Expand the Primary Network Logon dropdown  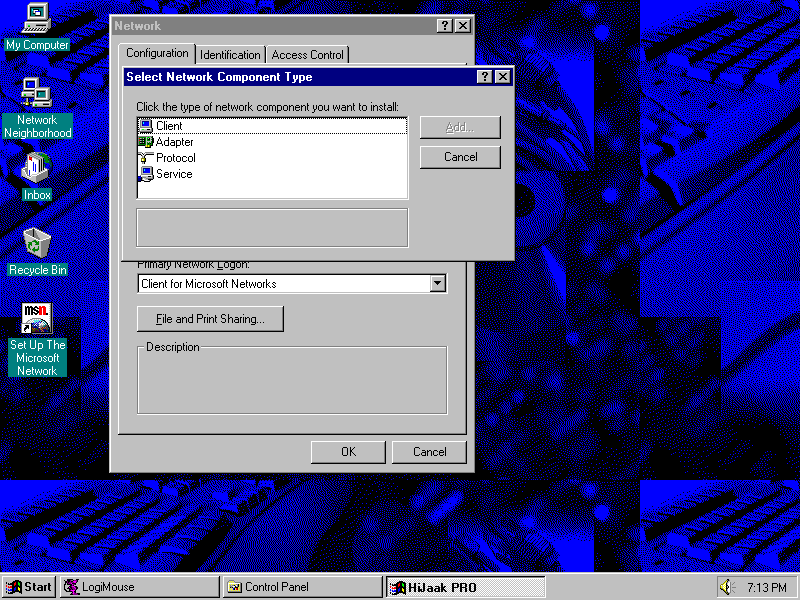tap(437, 284)
